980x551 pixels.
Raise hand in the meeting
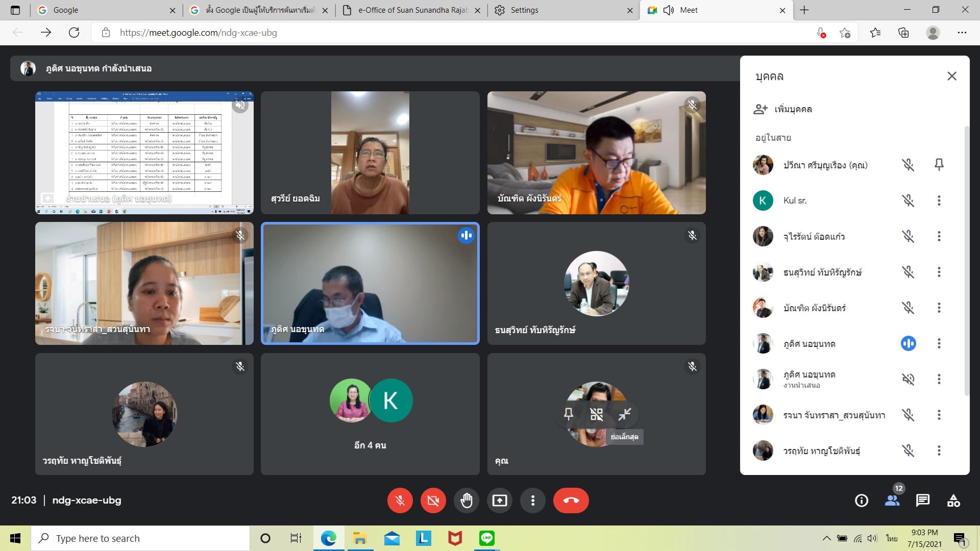(466, 500)
